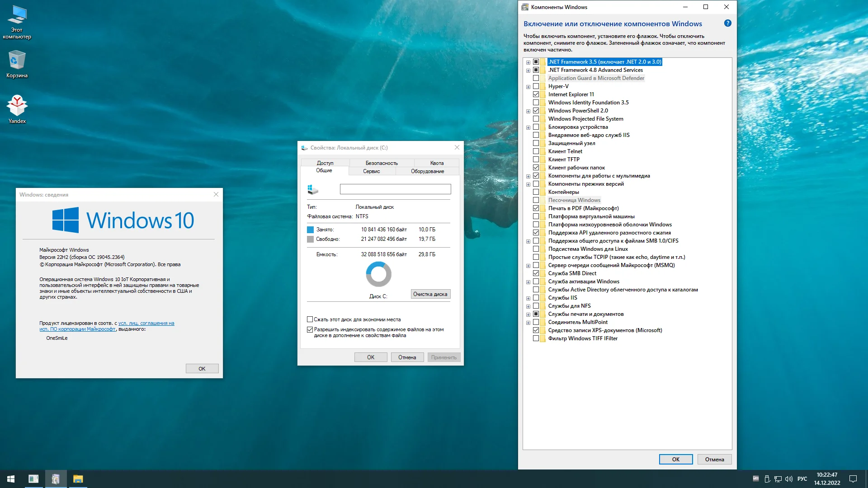
Task: Open the Hardware tab in disk properties
Action: [427, 171]
